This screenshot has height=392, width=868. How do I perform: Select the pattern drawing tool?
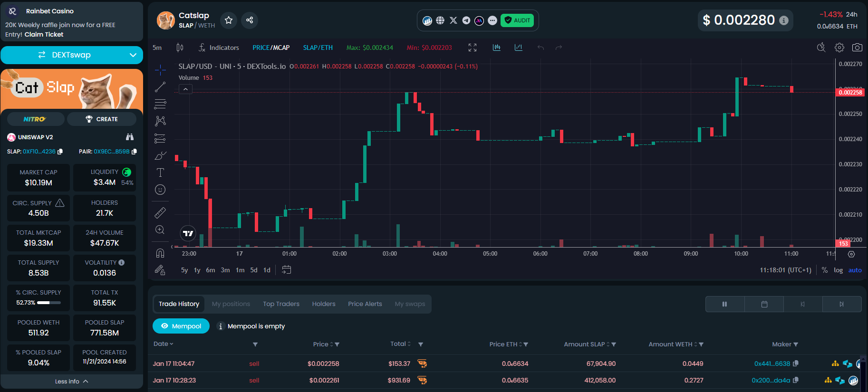[160, 121]
